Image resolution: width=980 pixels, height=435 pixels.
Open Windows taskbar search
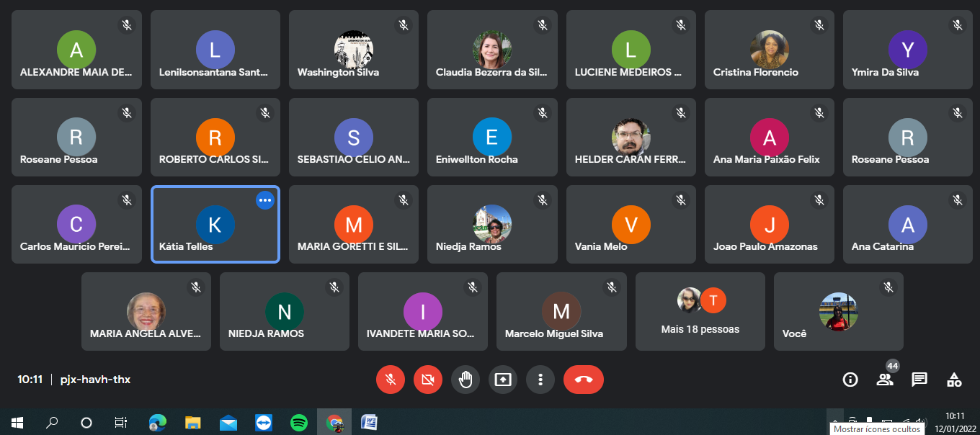pos(52,422)
